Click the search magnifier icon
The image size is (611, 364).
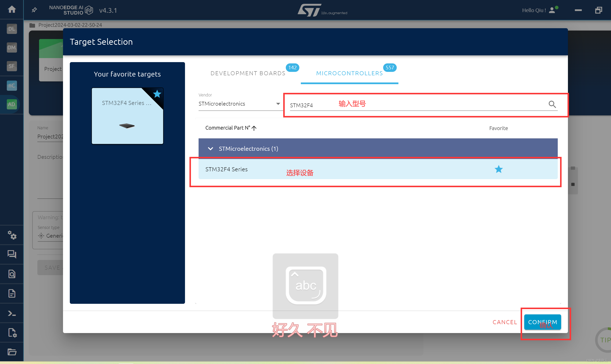pos(552,105)
